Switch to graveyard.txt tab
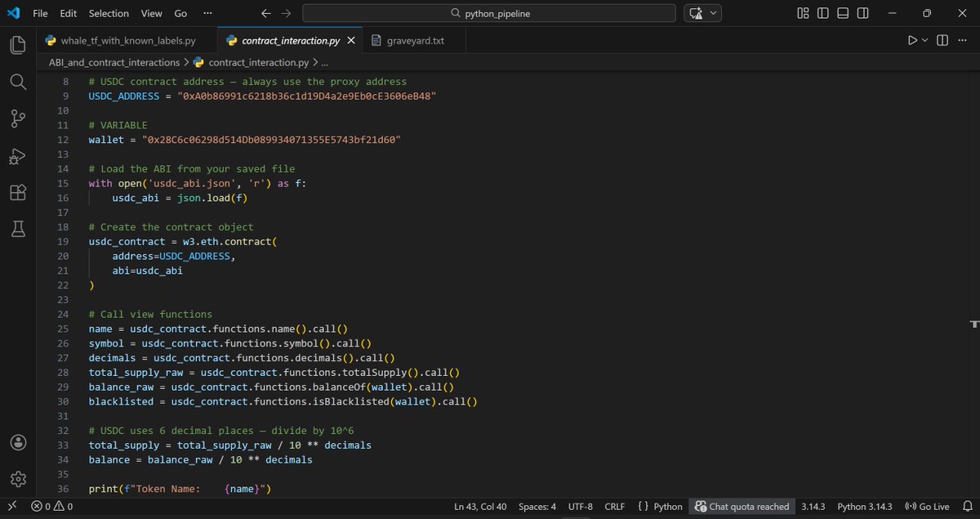The image size is (980, 519). tap(416, 41)
